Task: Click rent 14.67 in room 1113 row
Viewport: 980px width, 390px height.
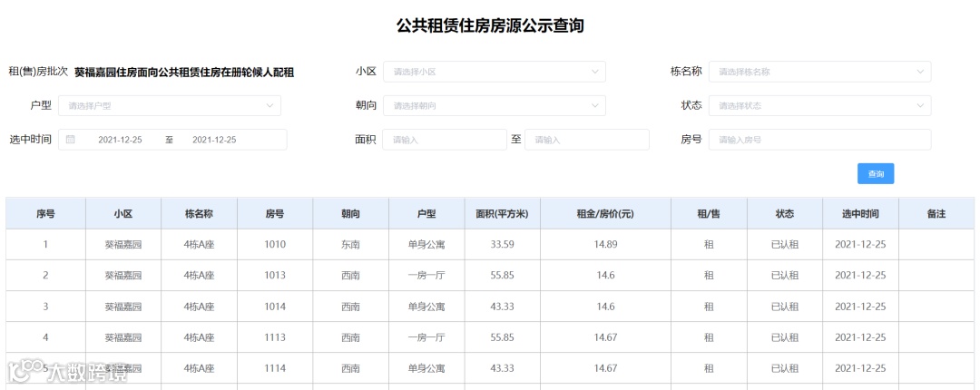Action: pyautogui.click(x=605, y=337)
